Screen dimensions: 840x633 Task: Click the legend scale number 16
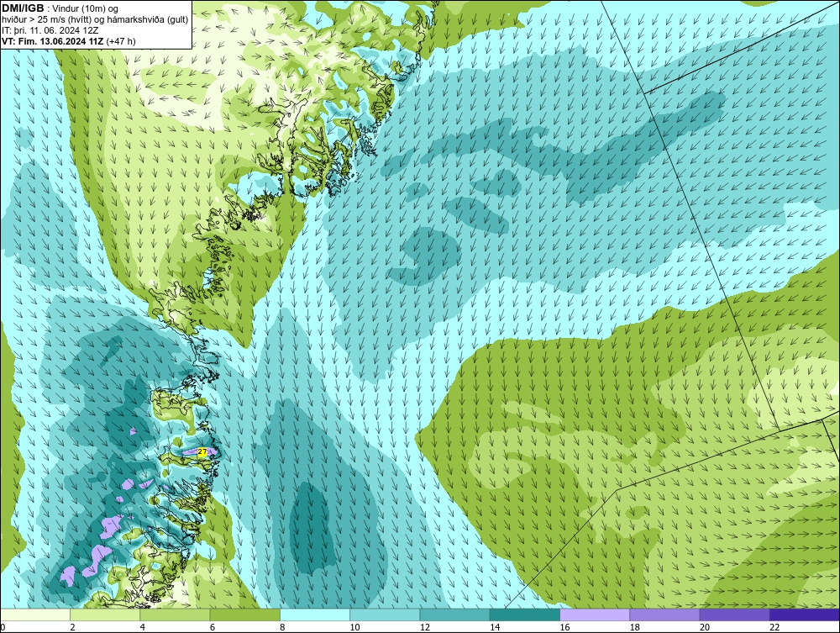tap(564, 628)
